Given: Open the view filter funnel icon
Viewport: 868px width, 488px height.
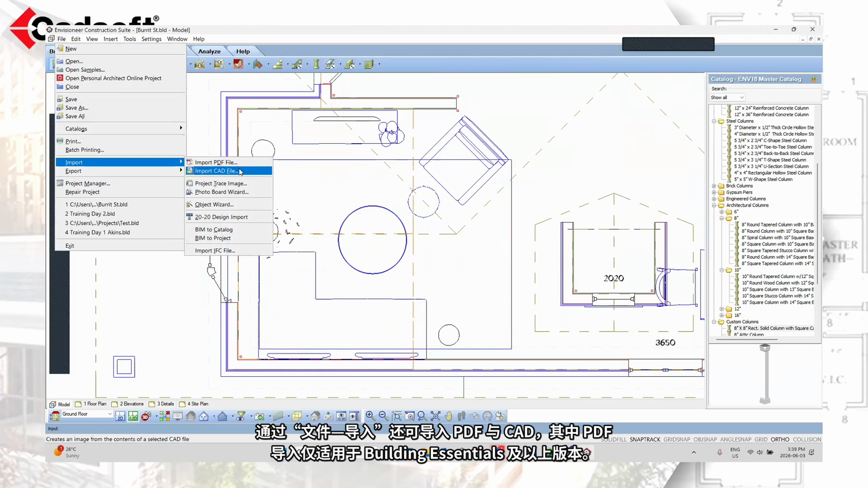Looking at the screenshot, I should tap(241, 416).
